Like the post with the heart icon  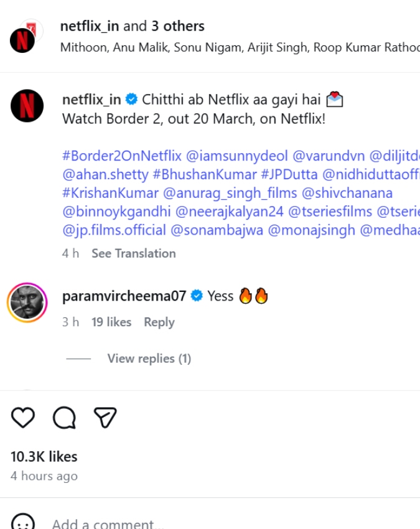point(23,418)
